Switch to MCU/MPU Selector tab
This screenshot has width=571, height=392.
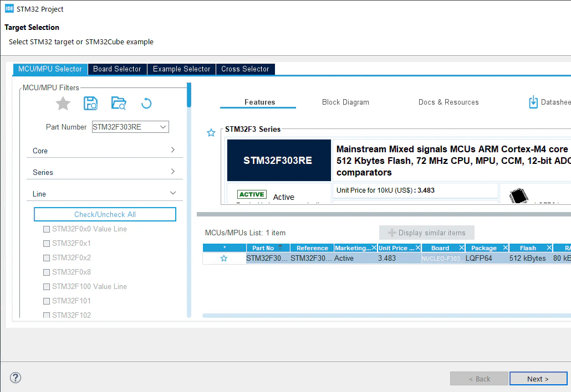point(50,69)
